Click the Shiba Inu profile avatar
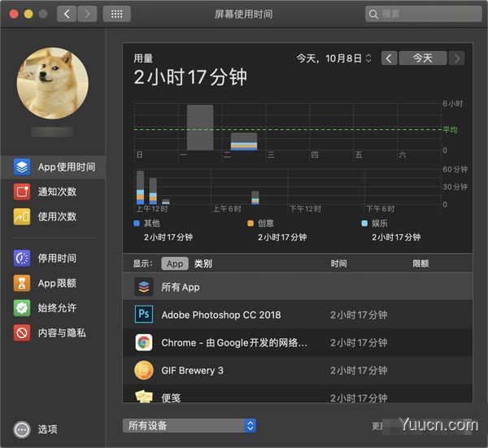Viewport: 488px width, 448px height. [53, 81]
